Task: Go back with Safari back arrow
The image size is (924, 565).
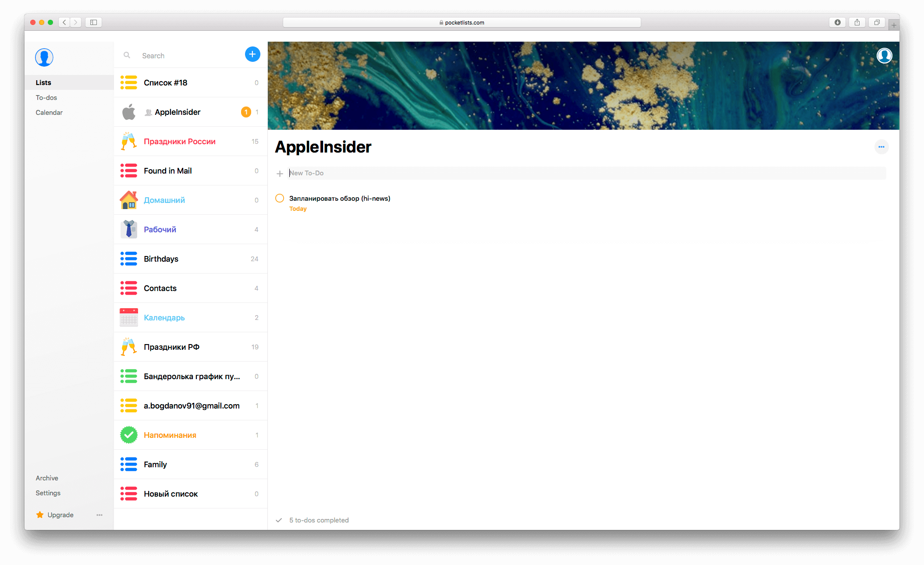Action: click(x=64, y=22)
